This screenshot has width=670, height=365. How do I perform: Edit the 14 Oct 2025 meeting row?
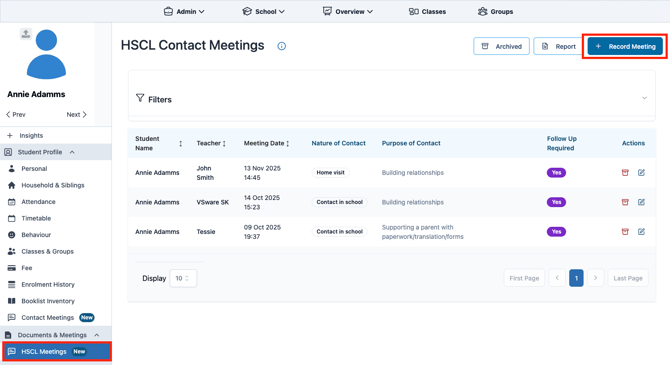641,202
